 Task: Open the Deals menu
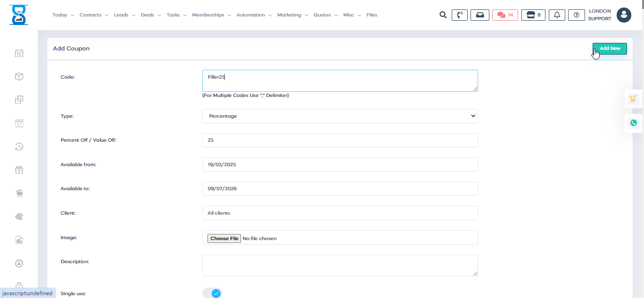tap(150, 15)
